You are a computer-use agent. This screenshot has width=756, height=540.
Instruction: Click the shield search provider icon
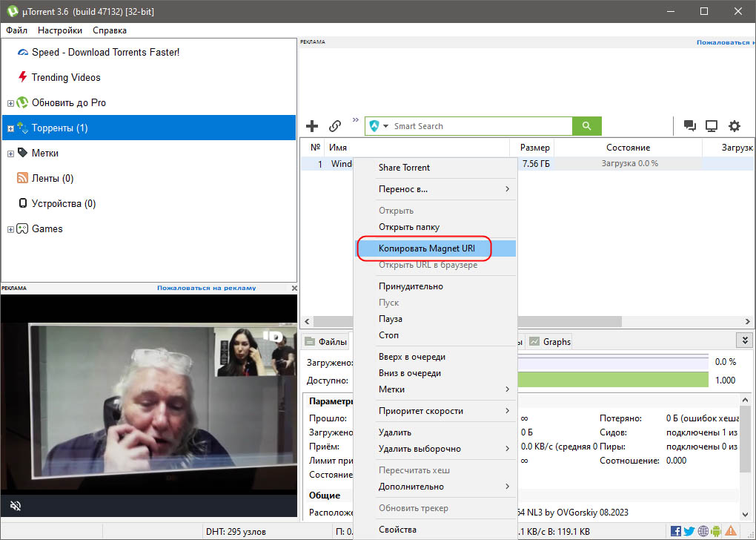tap(374, 126)
